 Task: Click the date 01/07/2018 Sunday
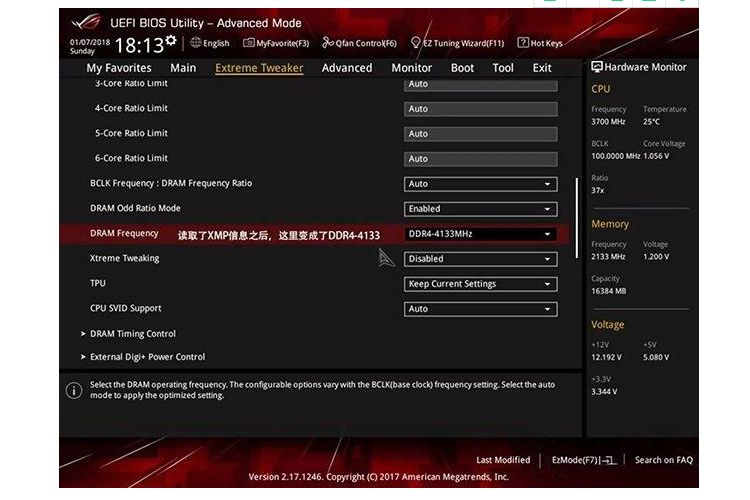[x=89, y=46]
